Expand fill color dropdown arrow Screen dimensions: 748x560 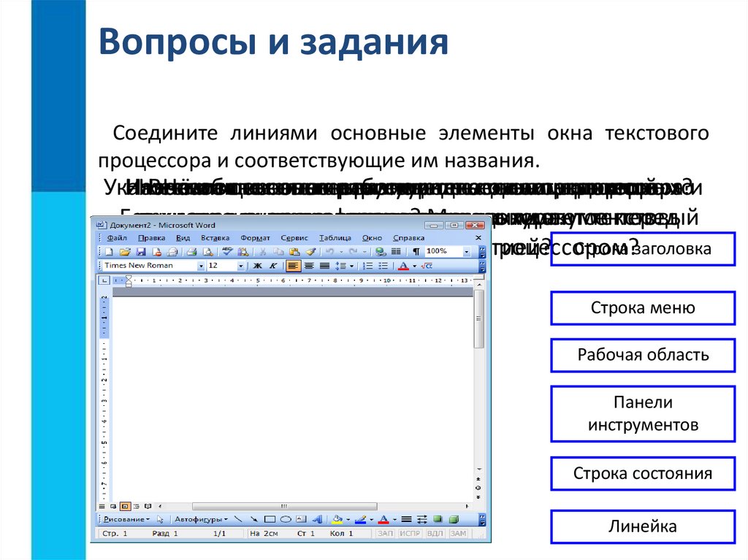(x=348, y=519)
